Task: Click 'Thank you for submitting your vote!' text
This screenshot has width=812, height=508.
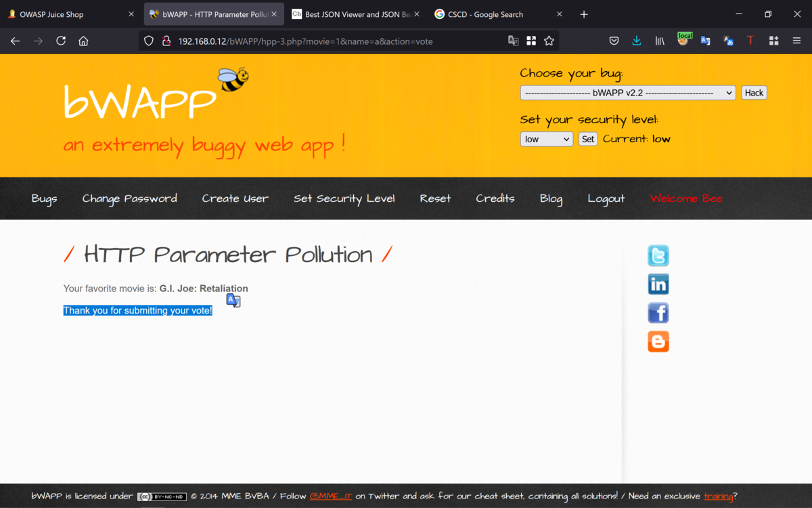Action: (137, 310)
